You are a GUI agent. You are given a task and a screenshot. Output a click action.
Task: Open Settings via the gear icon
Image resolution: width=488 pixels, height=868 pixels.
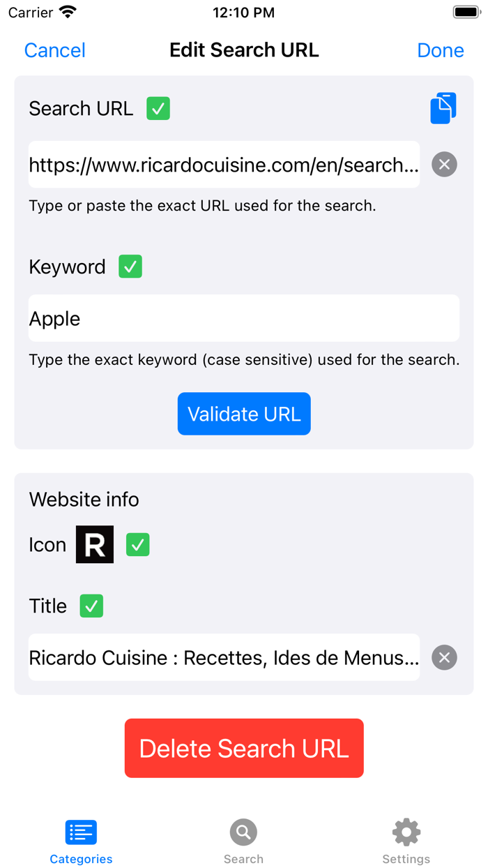click(406, 832)
